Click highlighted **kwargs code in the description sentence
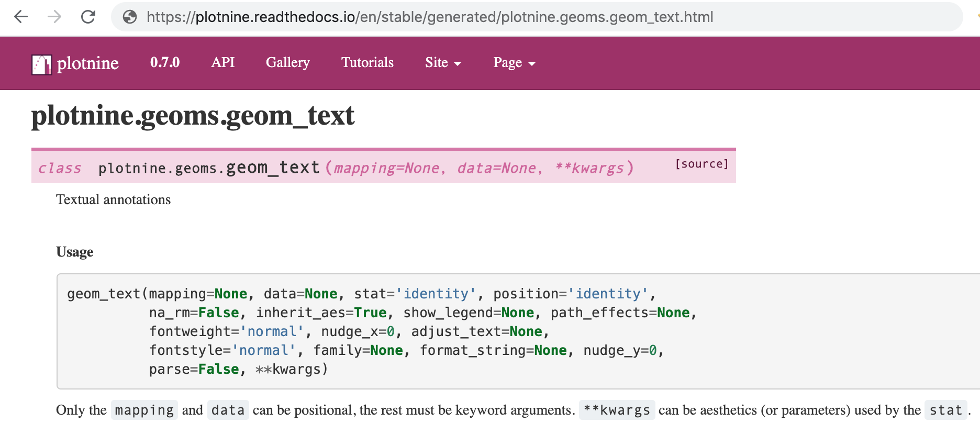The height and width of the screenshot is (423, 980). 617,410
